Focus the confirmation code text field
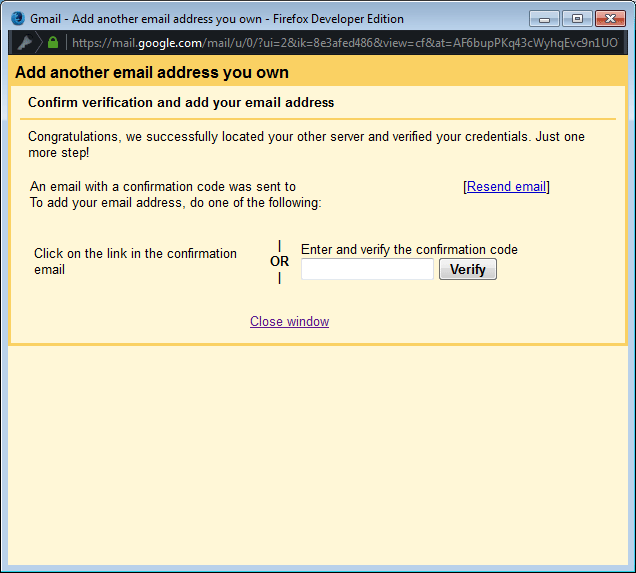The image size is (636, 573). 367,270
